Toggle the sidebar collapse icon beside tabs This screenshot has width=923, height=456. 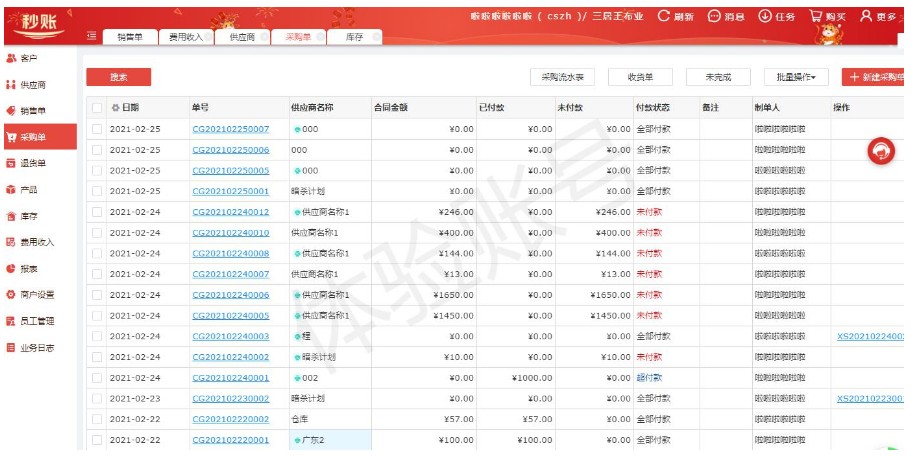[x=92, y=36]
